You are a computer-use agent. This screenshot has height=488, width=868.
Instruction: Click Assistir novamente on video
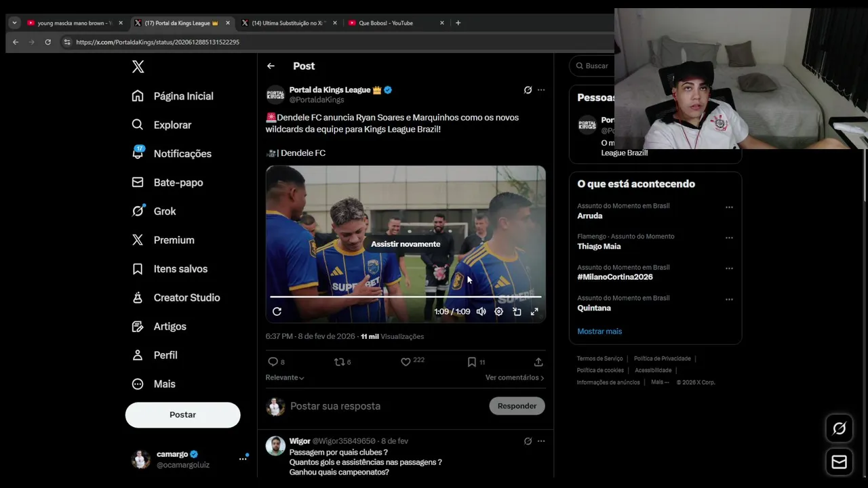406,244
